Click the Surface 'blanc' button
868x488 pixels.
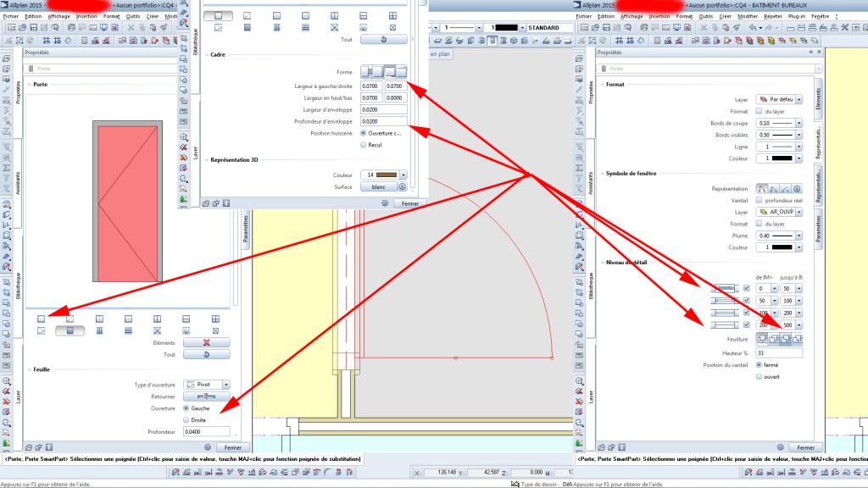click(x=379, y=187)
